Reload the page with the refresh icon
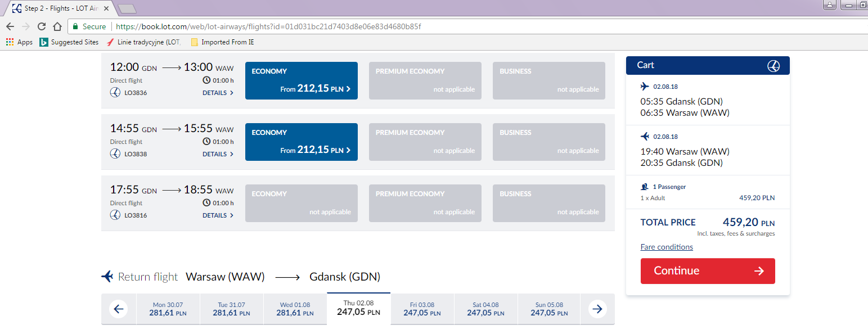Viewport: 868px width, 334px height. (41, 26)
